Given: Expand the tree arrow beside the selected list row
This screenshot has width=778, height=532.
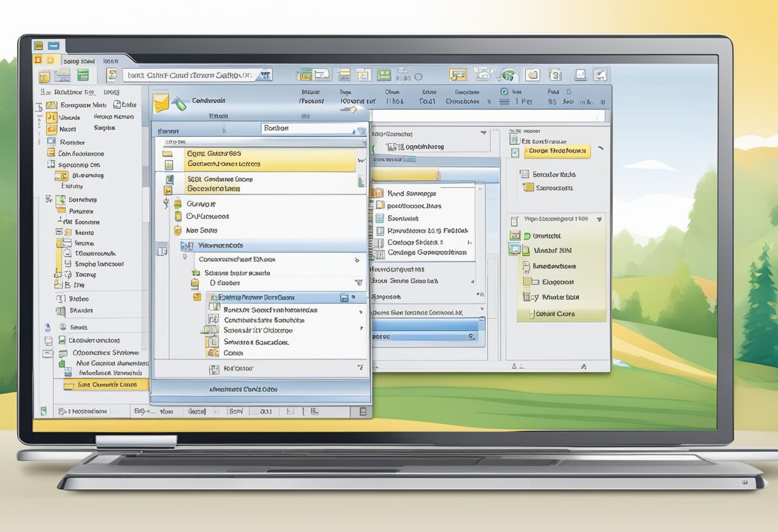Looking at the screenshot, I should coord(353,297).
